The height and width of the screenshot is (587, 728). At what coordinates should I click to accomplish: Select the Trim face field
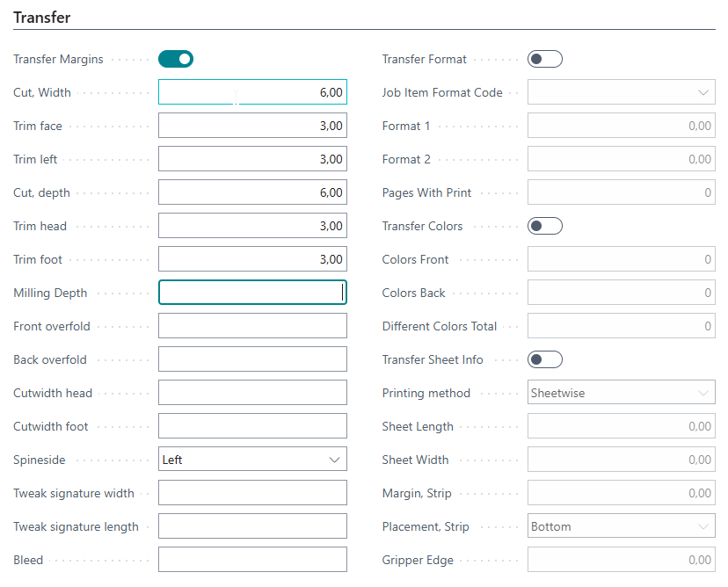click(x=252, y=126)
